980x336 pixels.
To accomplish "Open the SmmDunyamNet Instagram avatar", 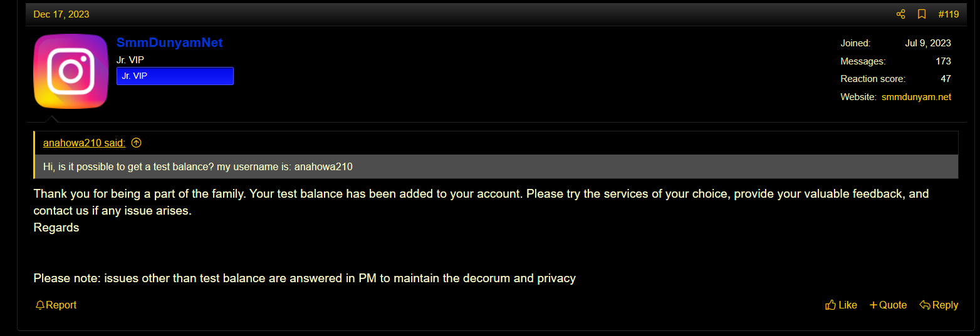I will [x=71, y=71].
